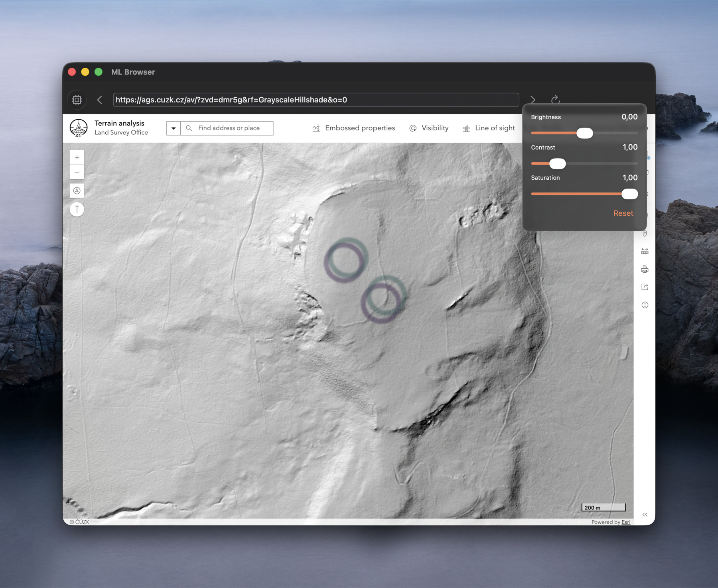718x588 pixels.
Task: Reset map orientation with north arrow
Action: coord(77,209)
